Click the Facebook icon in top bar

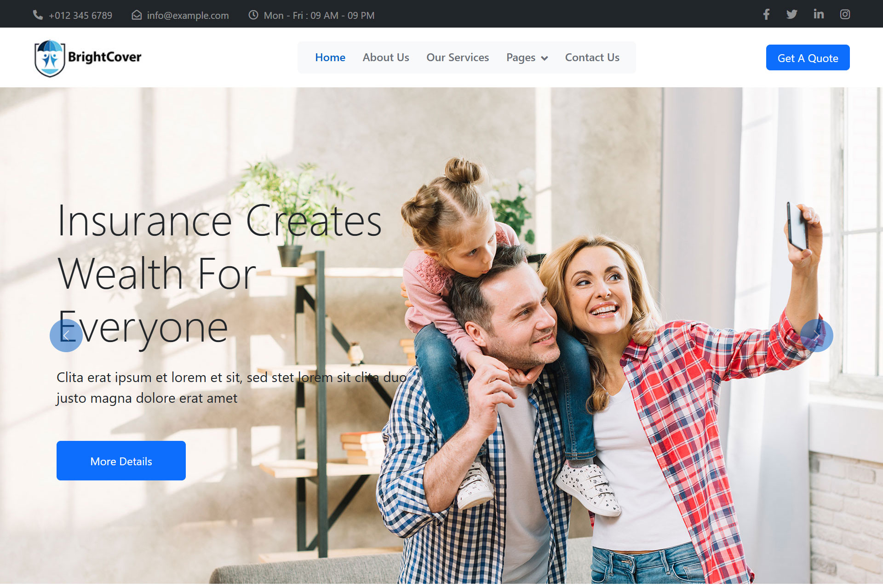[x=766, y=14]
